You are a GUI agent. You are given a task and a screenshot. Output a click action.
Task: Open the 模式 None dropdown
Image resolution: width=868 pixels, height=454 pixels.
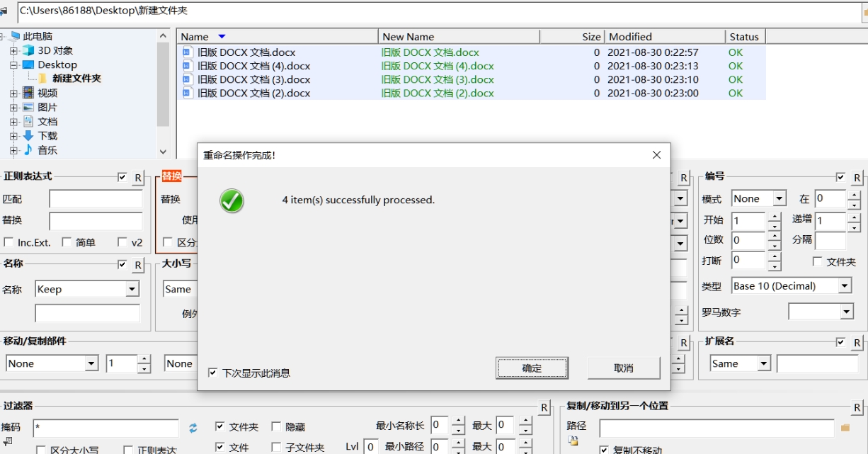click(x=780, y=199)
